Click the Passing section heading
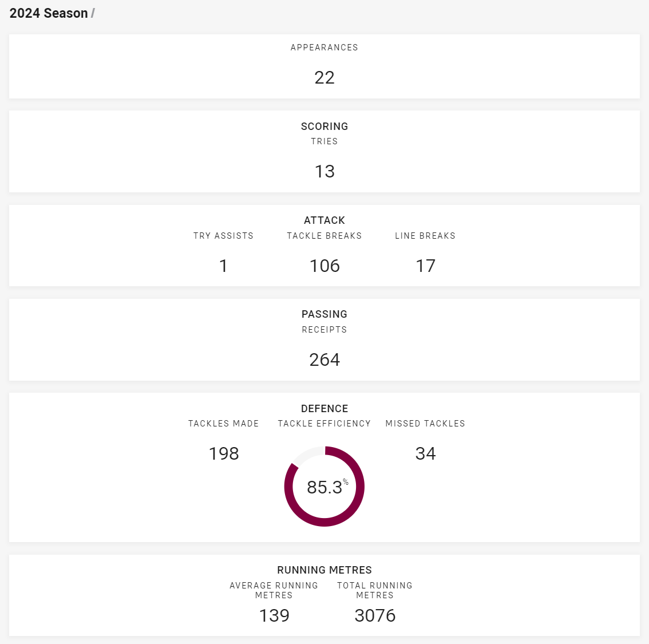 (324, 314)
